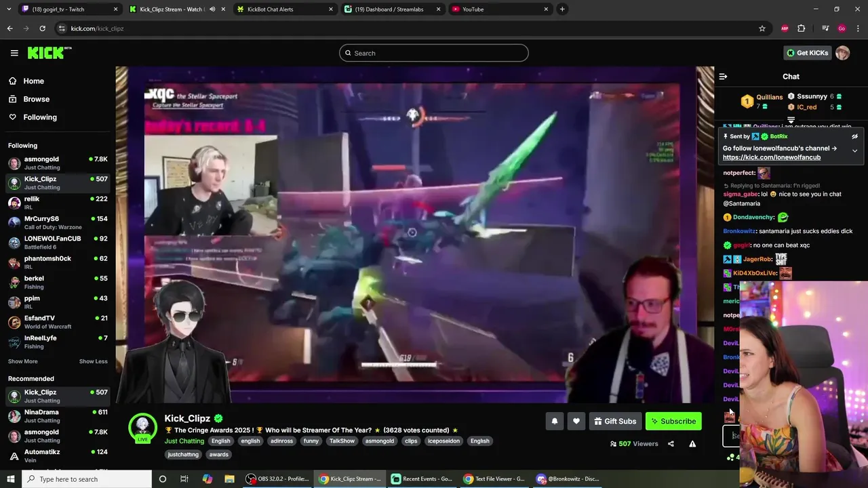The image size is (868, 488).
Task: Mute the Kick_Clipz tab audio icon
Action: [212, 9]
